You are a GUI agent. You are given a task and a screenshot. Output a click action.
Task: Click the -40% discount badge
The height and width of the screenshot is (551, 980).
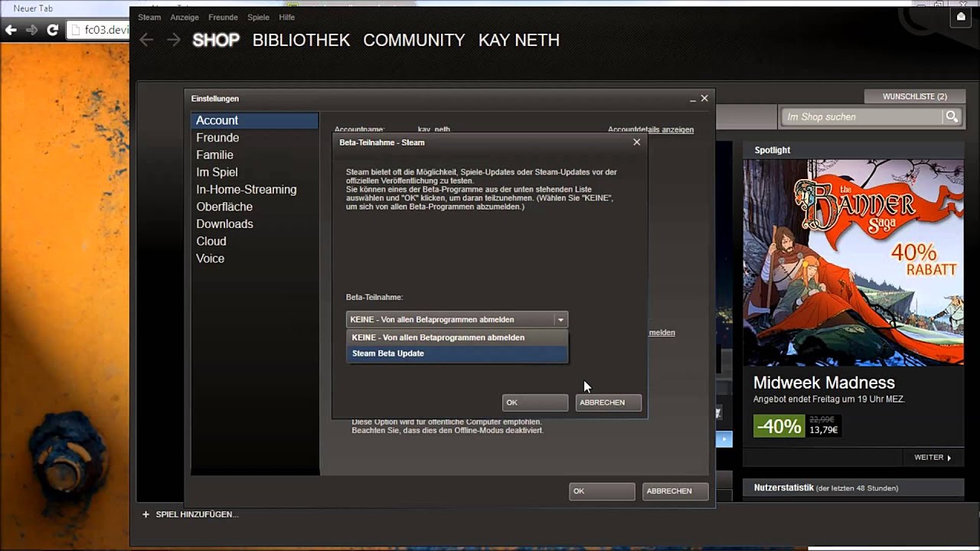pyautogui.click(x=779, y=426)
